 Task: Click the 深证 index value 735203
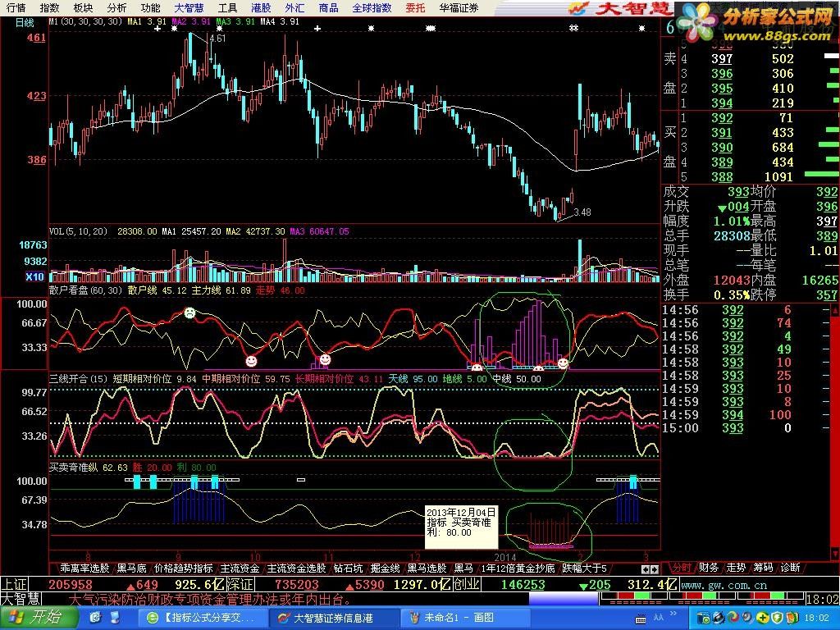click(296, 584)
